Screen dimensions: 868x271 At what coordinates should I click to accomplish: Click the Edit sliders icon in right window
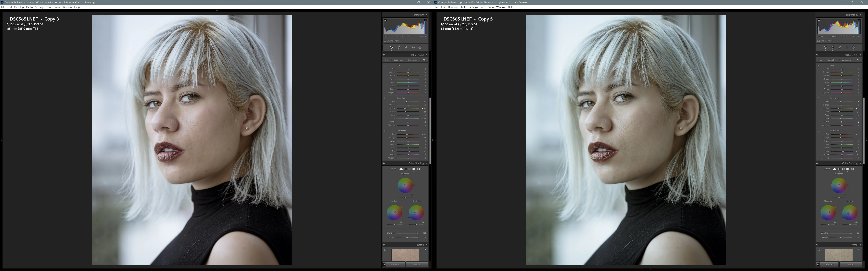pyautogui.click(x=825, y=47)
